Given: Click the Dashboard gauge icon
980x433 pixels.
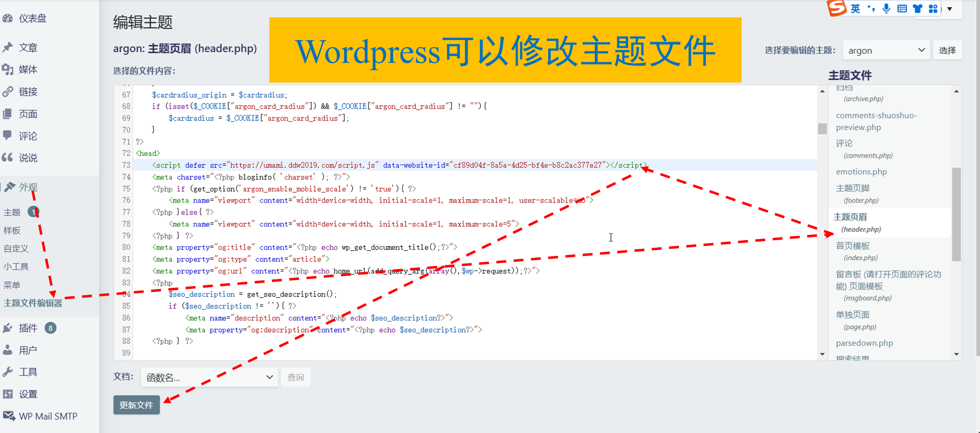Looking at the screenshot, I should pyautogui.click(x=7, y=19).
